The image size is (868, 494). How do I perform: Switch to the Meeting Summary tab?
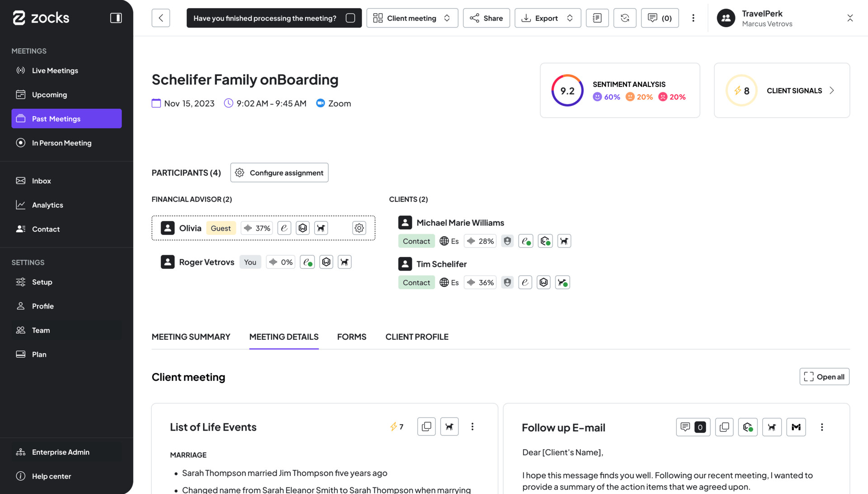tap(191, 337)
